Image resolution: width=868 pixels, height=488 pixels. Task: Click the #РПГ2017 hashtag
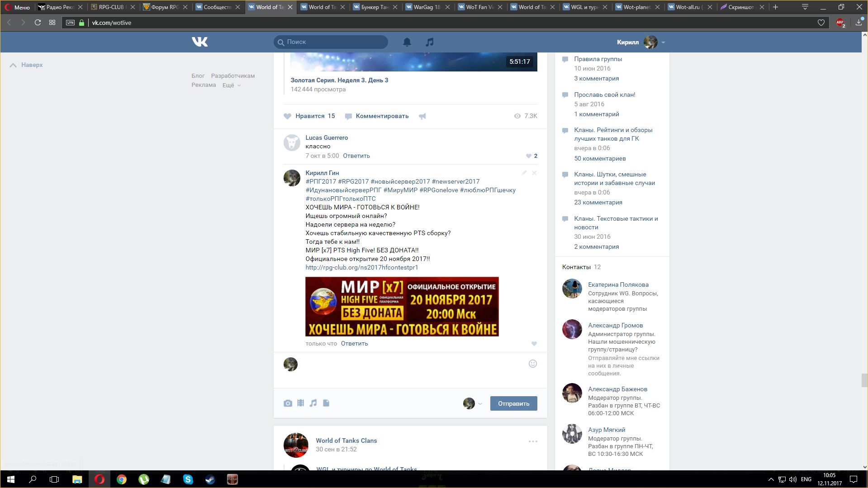click(x=321, y=182)
